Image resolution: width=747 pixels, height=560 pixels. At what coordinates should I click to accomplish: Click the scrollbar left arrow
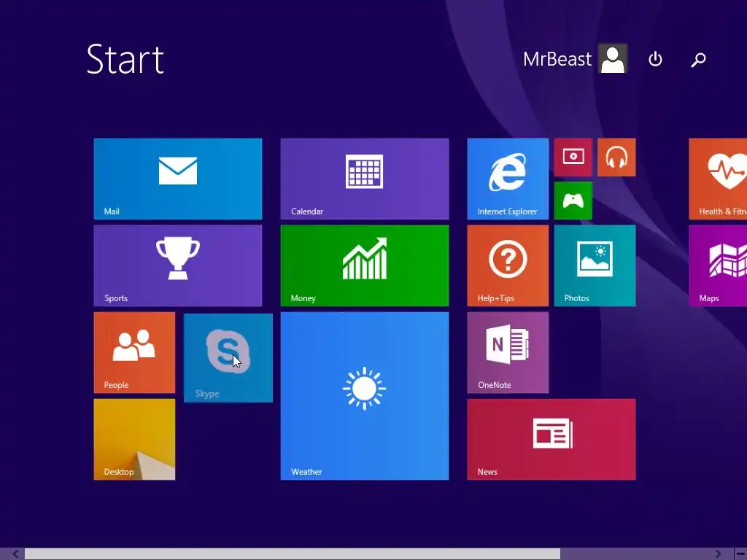point(15,554)
